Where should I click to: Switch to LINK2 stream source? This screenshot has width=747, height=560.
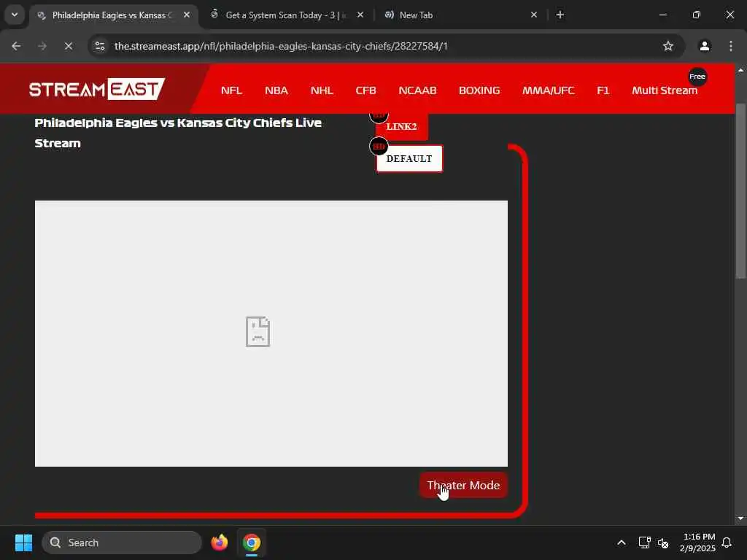coord(402,127)
